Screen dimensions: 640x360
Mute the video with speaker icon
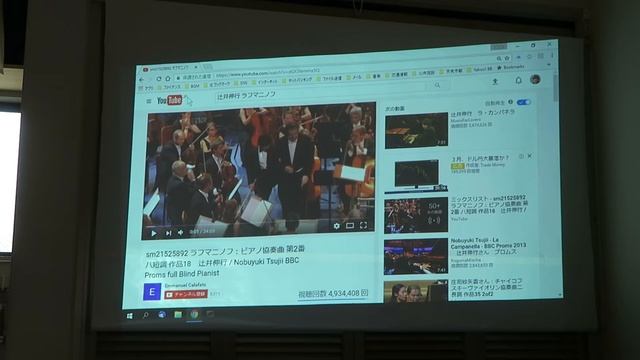tap(180, 233)
